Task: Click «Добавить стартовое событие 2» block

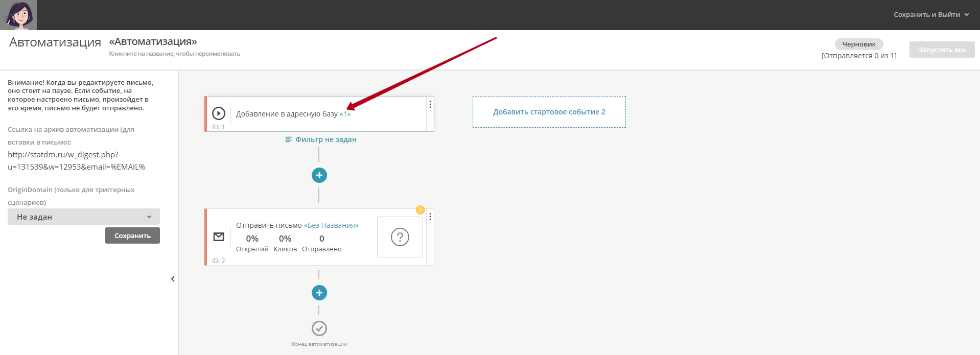Action: point(549,112)
